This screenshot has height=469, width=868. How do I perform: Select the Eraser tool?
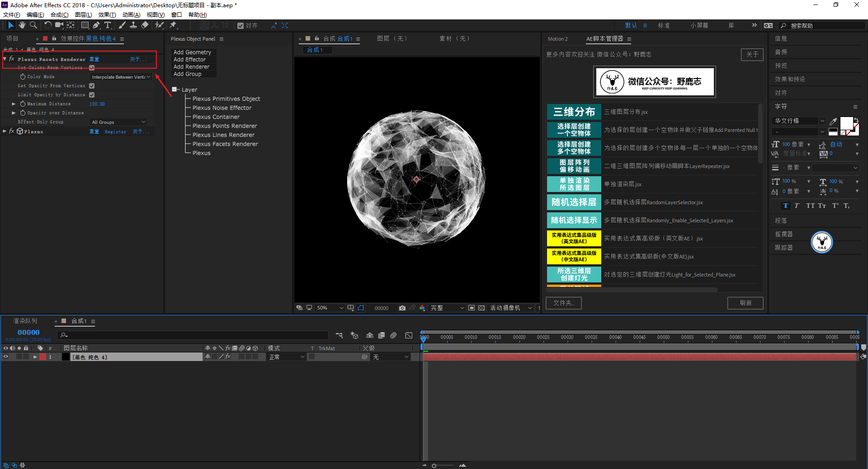coord(145,25)
